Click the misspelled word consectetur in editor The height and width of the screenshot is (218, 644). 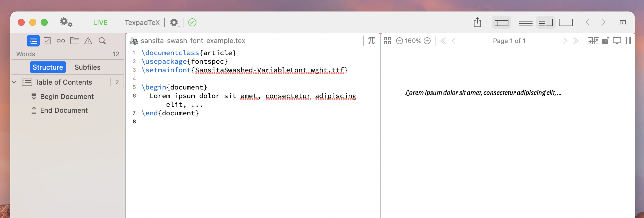click(x=288, y=96)
